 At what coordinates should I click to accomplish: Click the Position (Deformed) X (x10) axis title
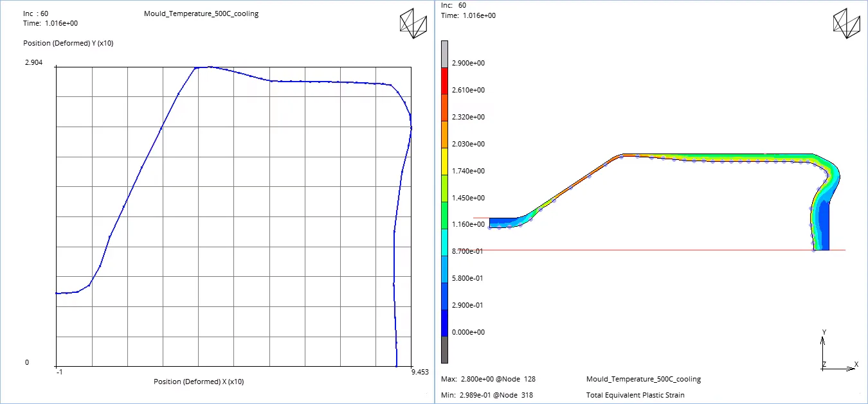pos(199,382)
